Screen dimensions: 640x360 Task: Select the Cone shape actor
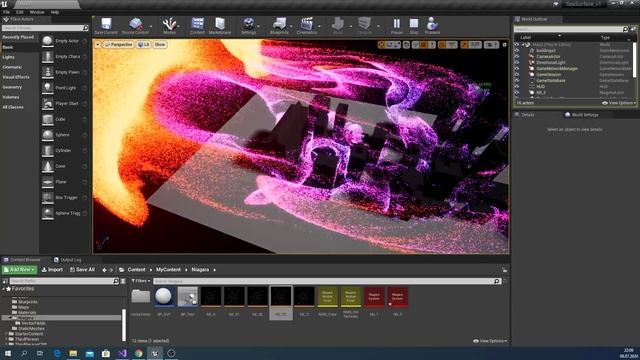tap(64, 166)
